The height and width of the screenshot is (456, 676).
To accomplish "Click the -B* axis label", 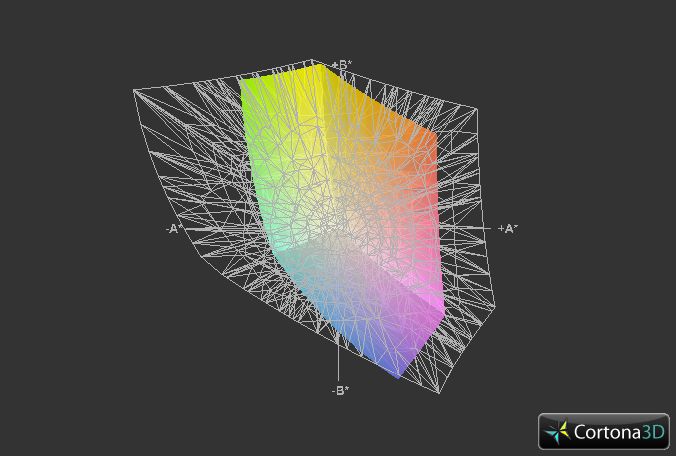I will (x=341, y=390).
